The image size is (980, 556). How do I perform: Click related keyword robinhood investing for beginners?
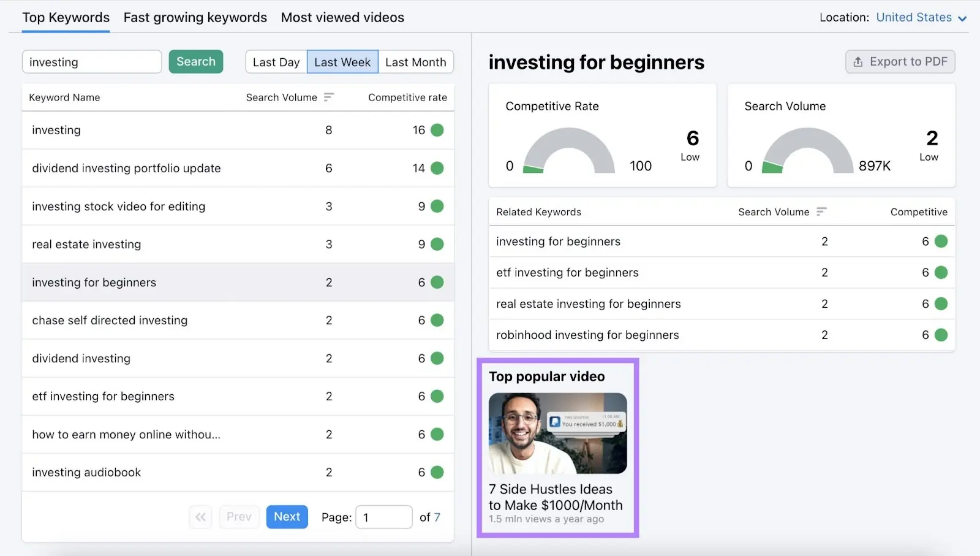pos(722,335)
